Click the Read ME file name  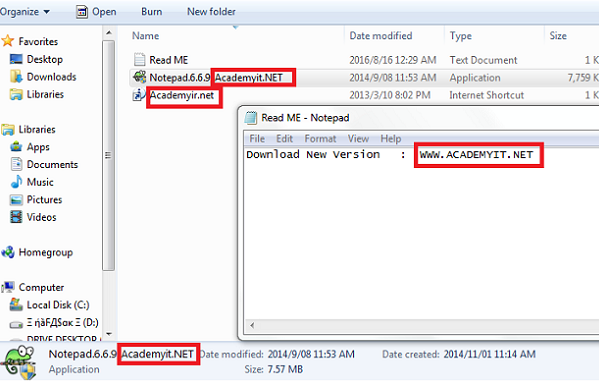(x=169, y=60)
